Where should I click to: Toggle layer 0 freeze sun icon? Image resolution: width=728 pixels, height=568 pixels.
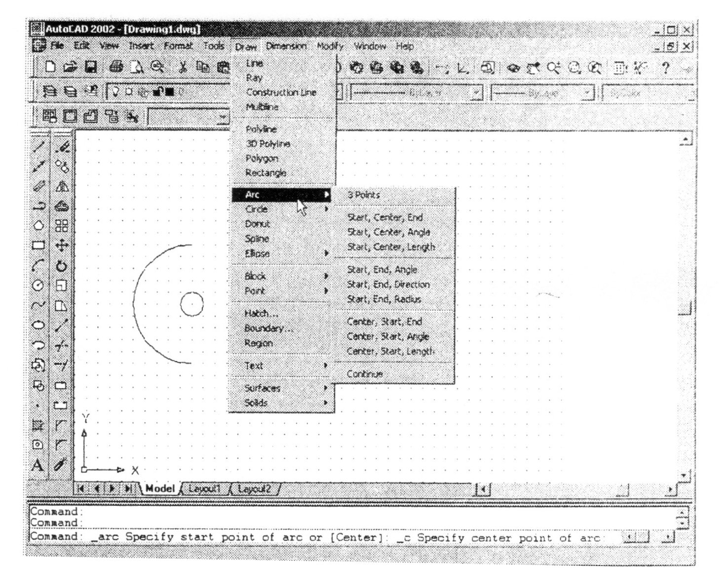[x=128, y=92]
